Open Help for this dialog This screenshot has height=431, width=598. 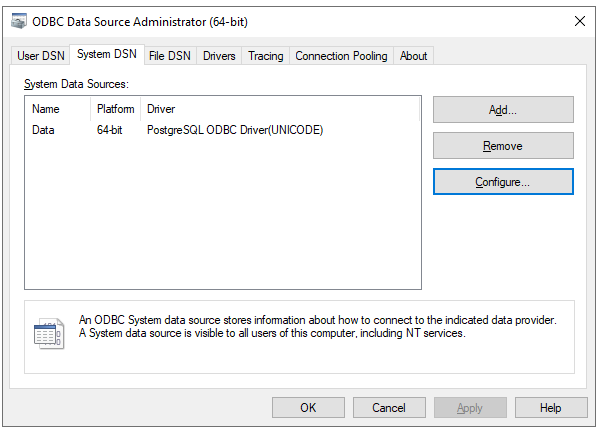click(551, 407)
